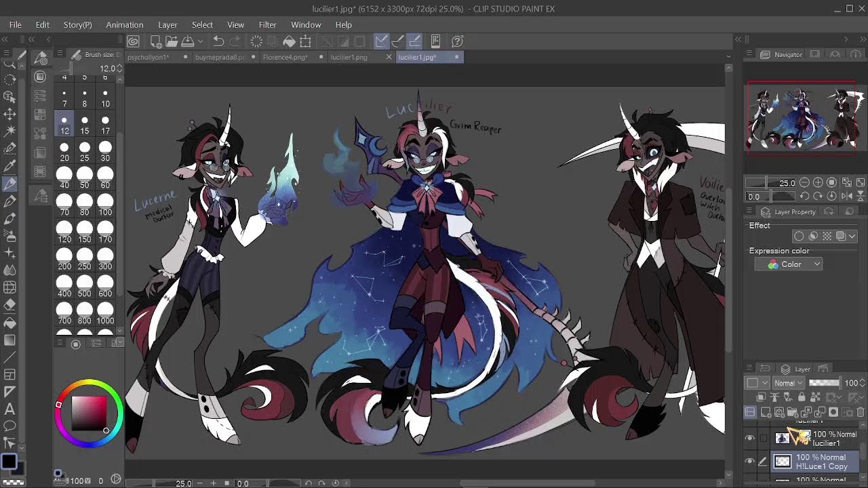Choose brush size 500
The width and height of the screenshot is (868, 488).
click(x=85, y=287)
